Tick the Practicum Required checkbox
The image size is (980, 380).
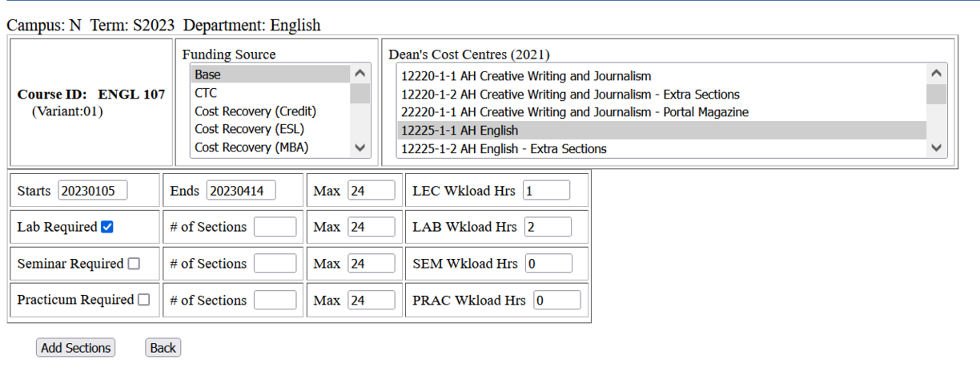tap(143, 300)
